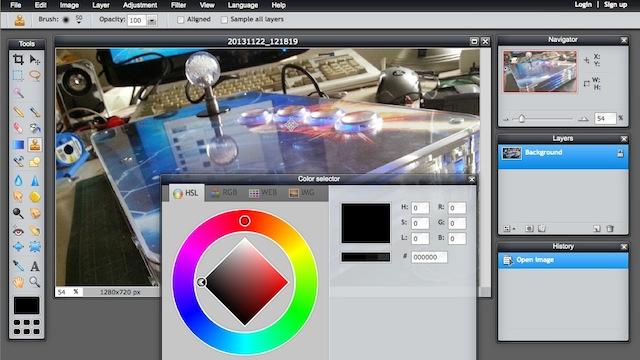Viewport: 640px width, 360px height.
Task: Open the Opacity dropdown arrow
Action: (x=152, y=20)
